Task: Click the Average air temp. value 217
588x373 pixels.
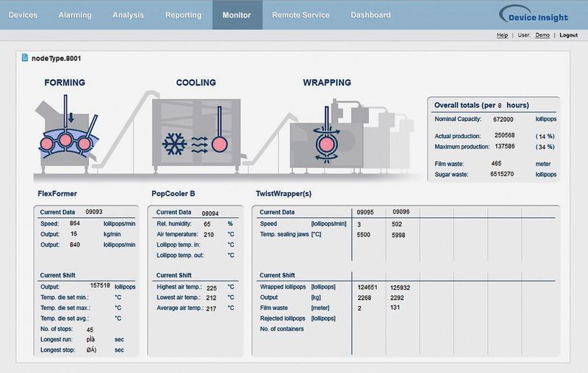Action: pyautogui.click(x=211, y=308)
